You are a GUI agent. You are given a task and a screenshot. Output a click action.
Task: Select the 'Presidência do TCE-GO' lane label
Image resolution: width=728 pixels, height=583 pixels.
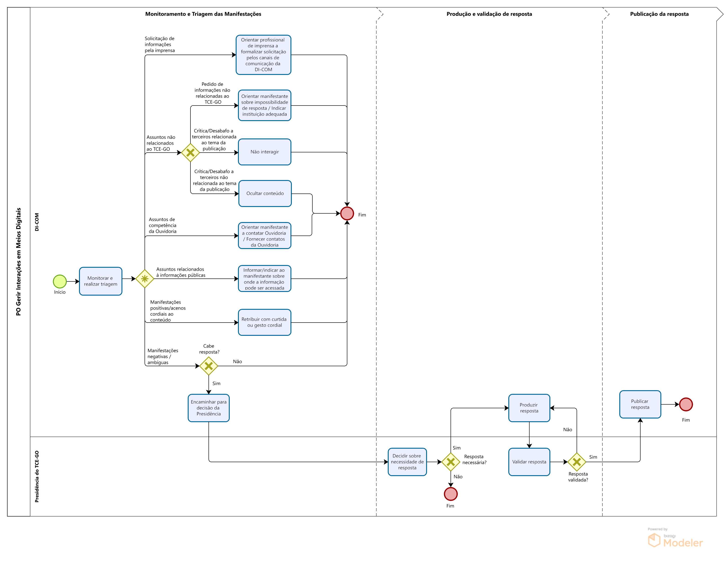point(37,476)
